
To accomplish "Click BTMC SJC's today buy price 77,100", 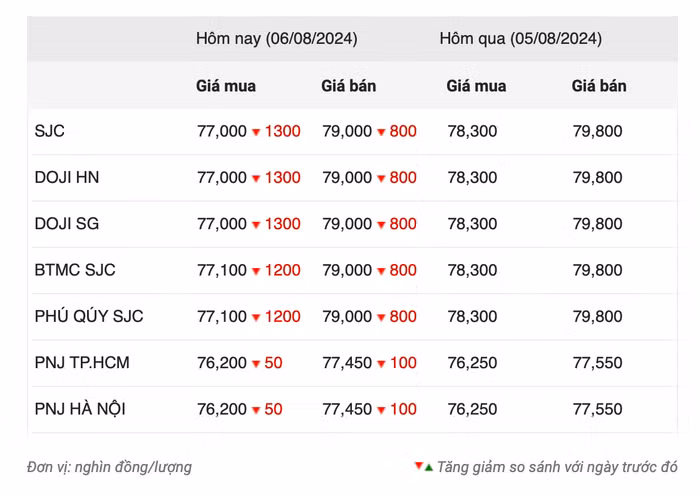I will point(221,270).
